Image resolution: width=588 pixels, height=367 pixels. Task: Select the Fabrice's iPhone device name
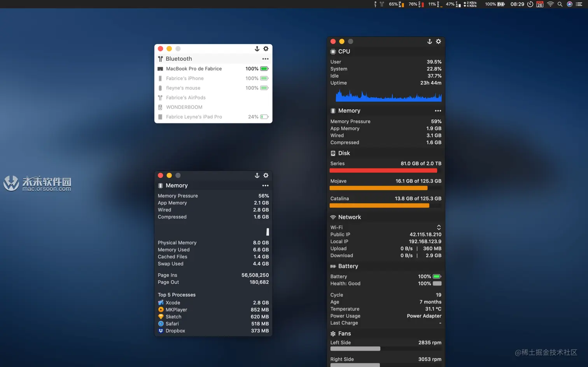[185, 78]
